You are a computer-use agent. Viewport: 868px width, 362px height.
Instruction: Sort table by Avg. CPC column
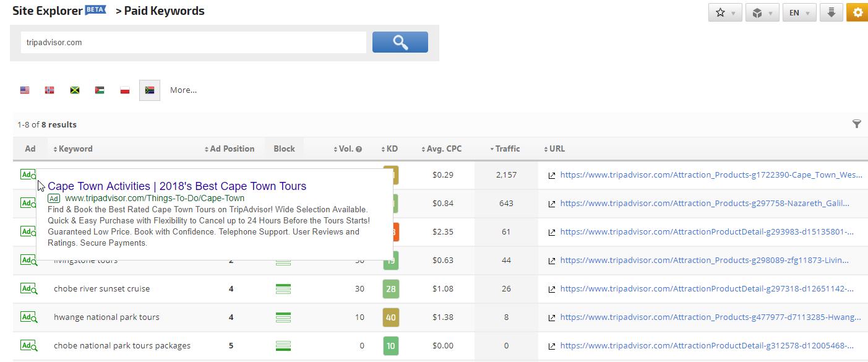[x=444, y=149]
